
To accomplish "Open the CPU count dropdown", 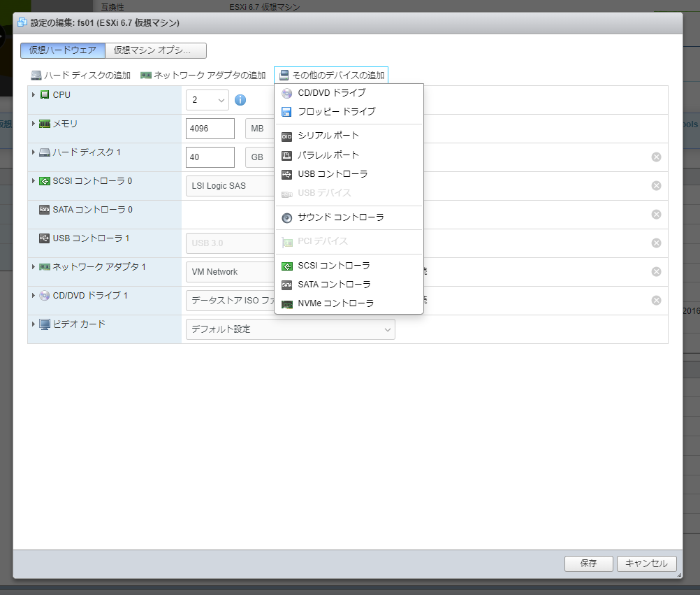I will [x=207, y=100].
